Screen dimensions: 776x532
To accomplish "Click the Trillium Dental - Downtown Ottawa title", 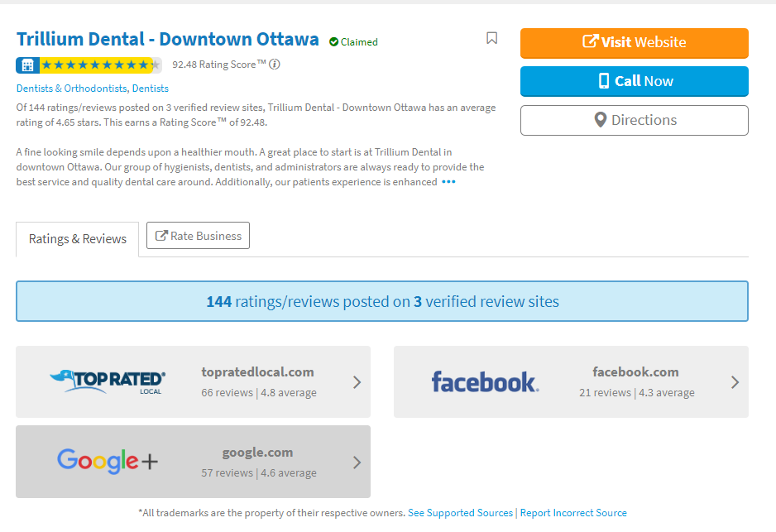I will point(168,39).
